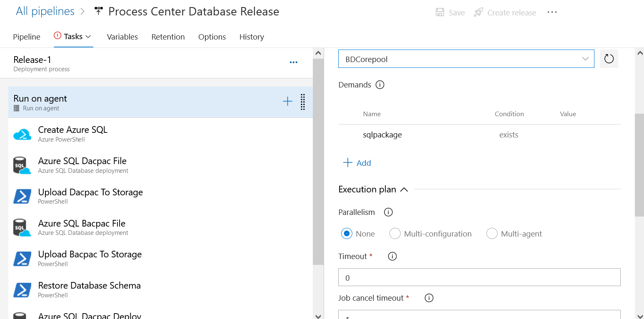The image size is (644, 319).
Task: Open the more actions ellipsis in header
Action: 552,12
